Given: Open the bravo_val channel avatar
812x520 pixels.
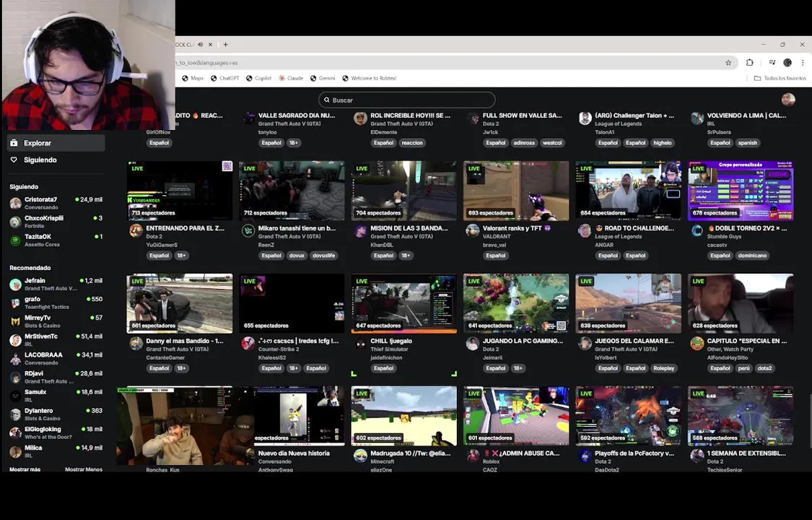Looking at the screenshot, I should click(x=472, y=230).
